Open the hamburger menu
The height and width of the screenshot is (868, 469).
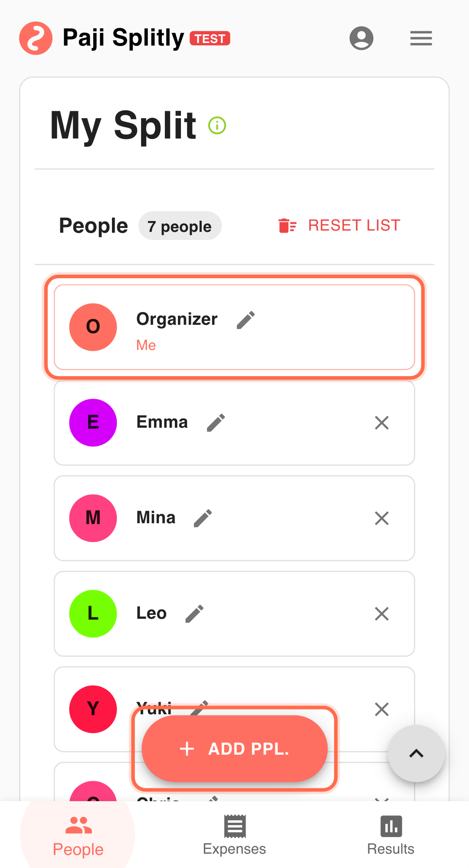click(421, 38)
